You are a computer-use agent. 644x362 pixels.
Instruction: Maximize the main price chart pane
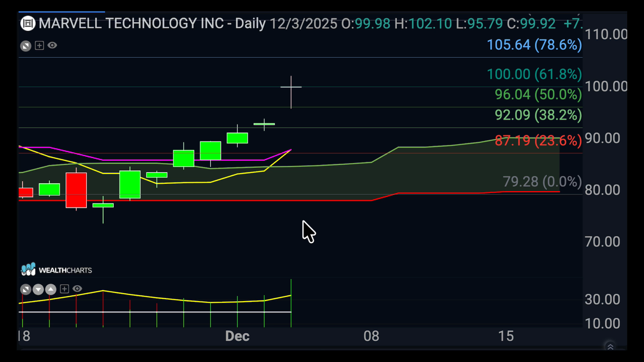26,46
